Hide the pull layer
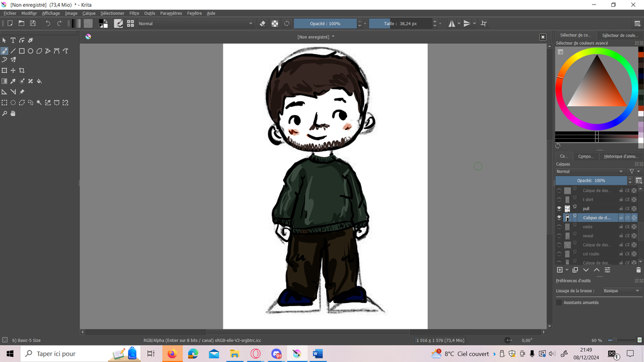644x362 pixels. point(558,209)
